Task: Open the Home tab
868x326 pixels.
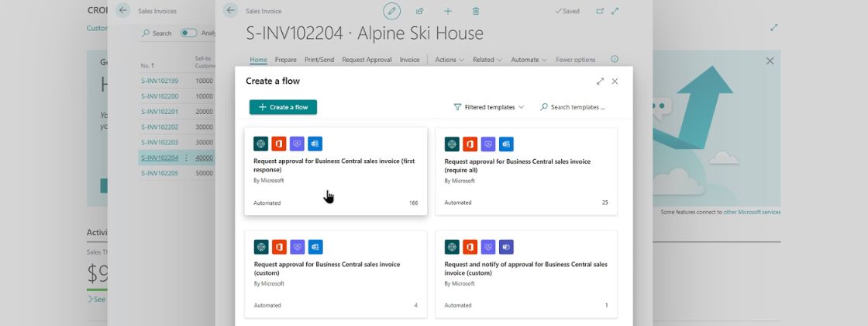Action: (x=258, y=59)
